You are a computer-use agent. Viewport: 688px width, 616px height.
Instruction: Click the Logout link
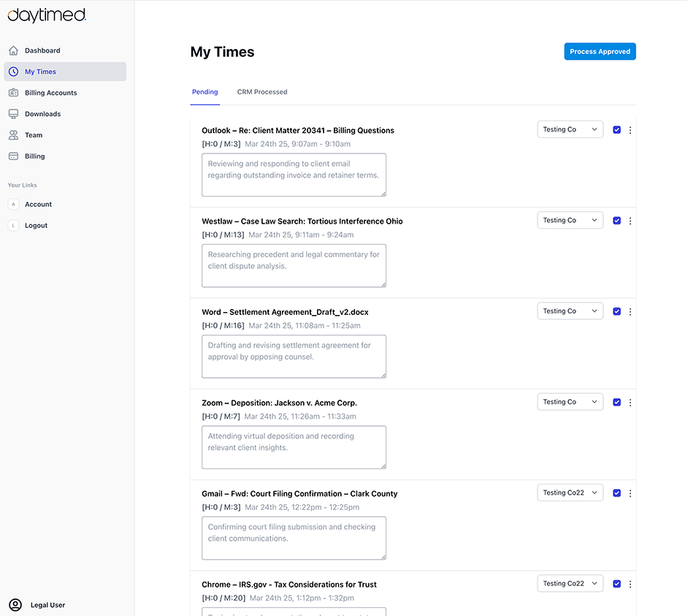(x=36, y=225)
